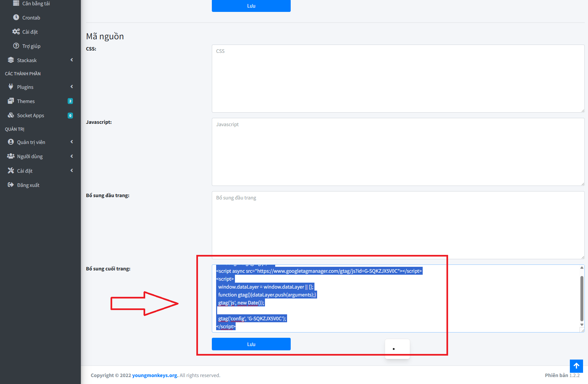Viewport: 588px width, 384px height.
Task: Click the Socket Apps cubes icon
Action: click(x=11, y=115)
